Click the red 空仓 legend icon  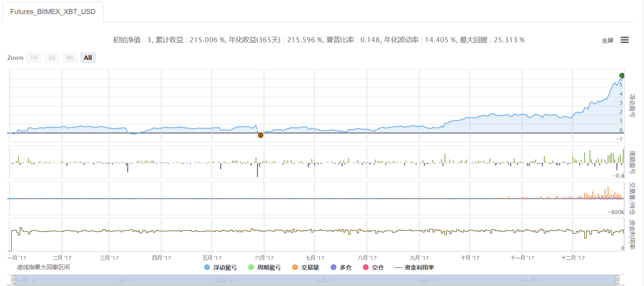point(366,267)
